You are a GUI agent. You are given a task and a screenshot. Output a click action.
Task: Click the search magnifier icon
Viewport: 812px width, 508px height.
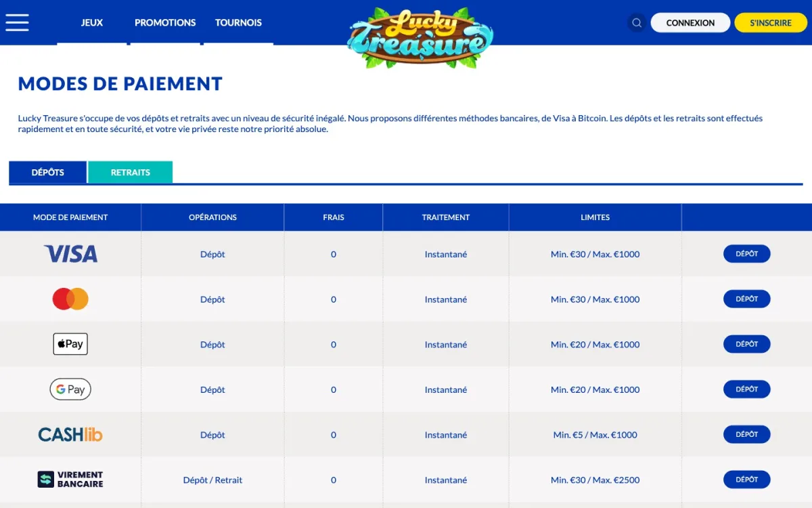click(637, 23)
